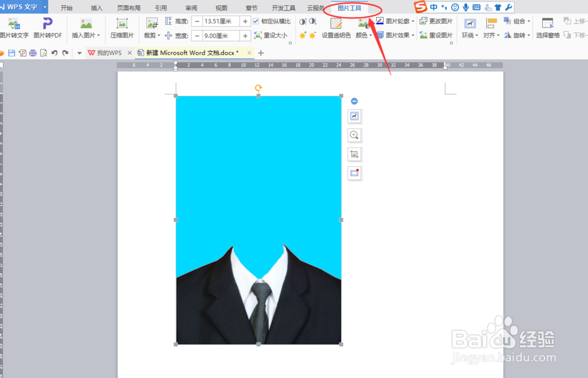This screenshot has width=588, height=378.
Task: Open the 章节 ribbon tab
Action: pyautogui.click(x=251, y=8)
